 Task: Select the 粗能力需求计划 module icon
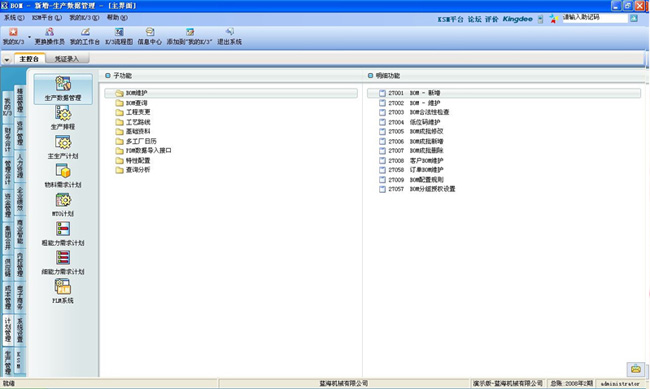click(63, 234)
